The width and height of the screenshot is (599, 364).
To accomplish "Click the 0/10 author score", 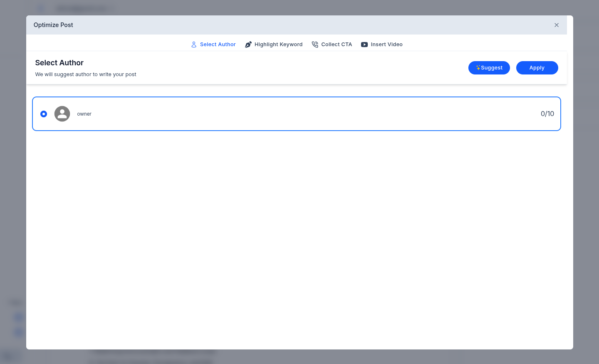I will 547,114.
